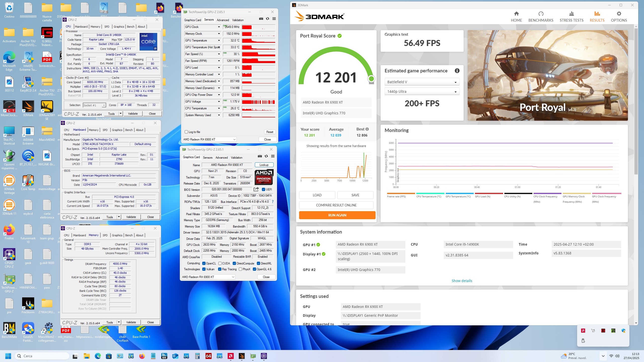Switch to the Graphics tab in CPU-Z Memory window
The width and height of the screenshot is (644, 362).
117,235
